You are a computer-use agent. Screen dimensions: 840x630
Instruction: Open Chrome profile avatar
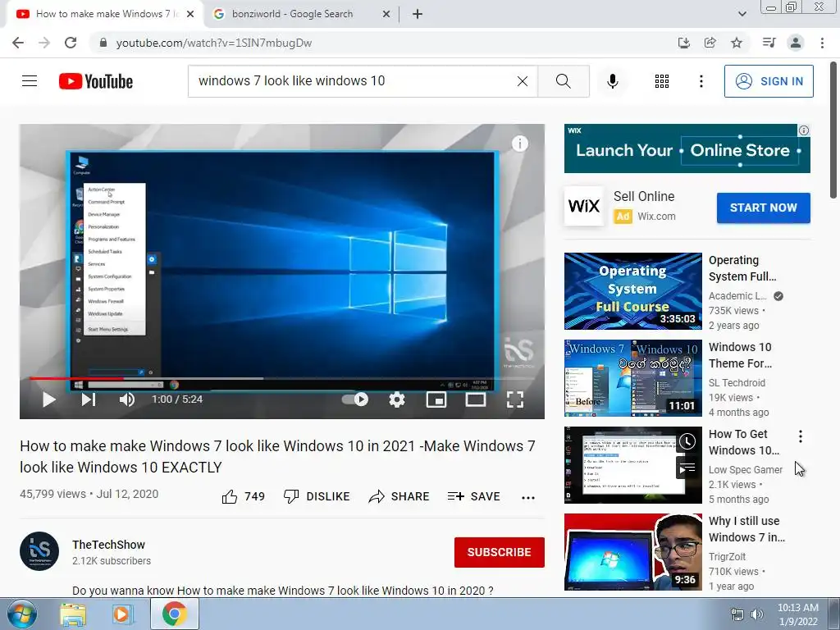(796, 43)
